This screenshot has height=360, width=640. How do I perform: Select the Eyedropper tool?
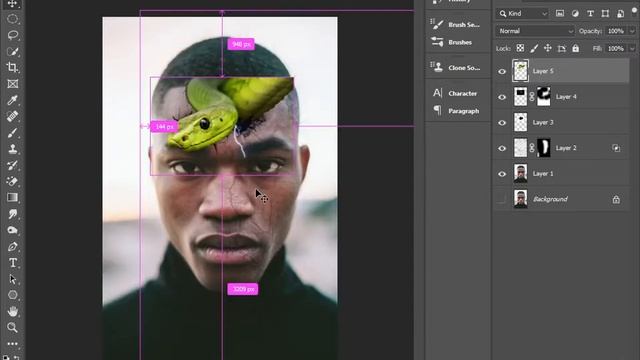[12, 100]
